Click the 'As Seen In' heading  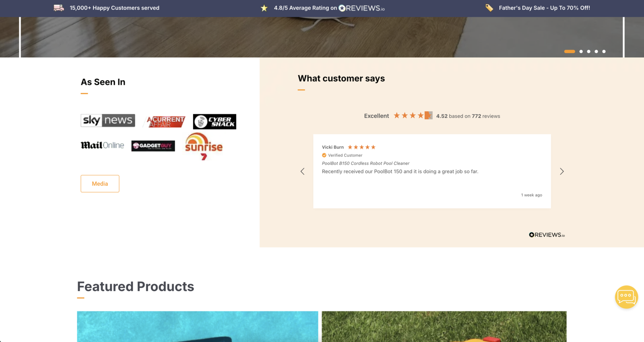(103, 82)
